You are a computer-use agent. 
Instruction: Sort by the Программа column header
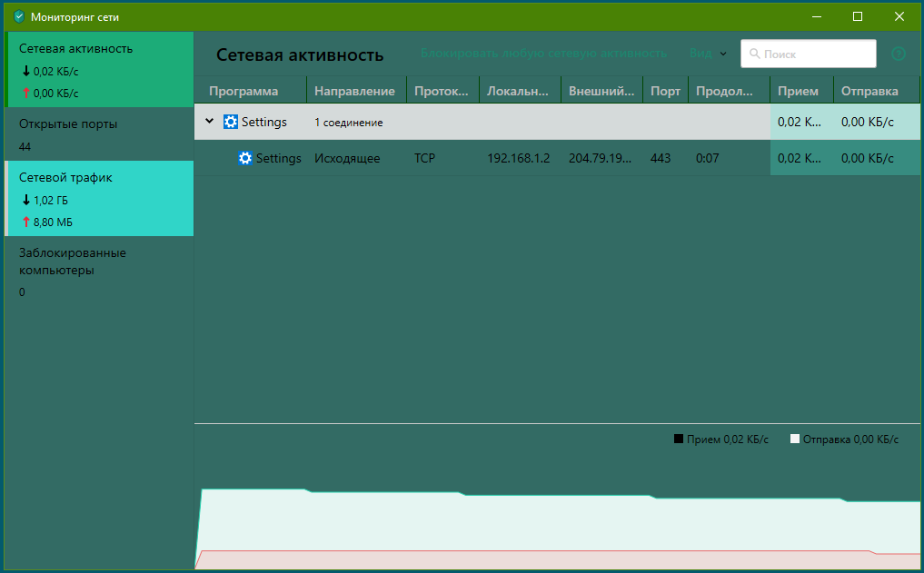click(243, 91)
